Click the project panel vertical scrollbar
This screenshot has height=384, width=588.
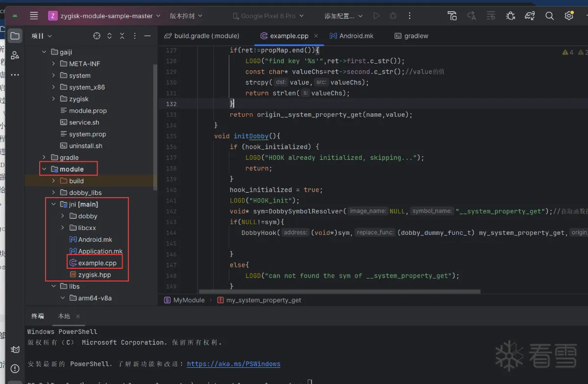[x=155, y=128]
